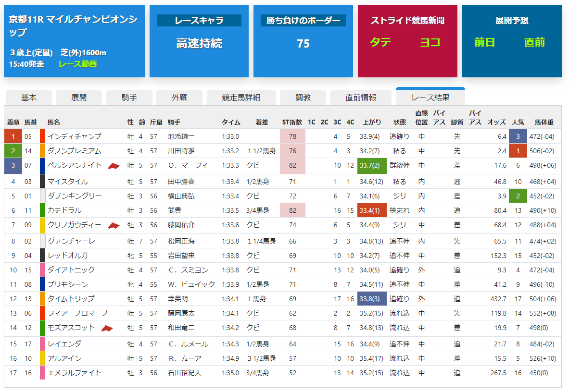569x392 pixels.
Task: Open the レース動画 link
Action: 77,64
